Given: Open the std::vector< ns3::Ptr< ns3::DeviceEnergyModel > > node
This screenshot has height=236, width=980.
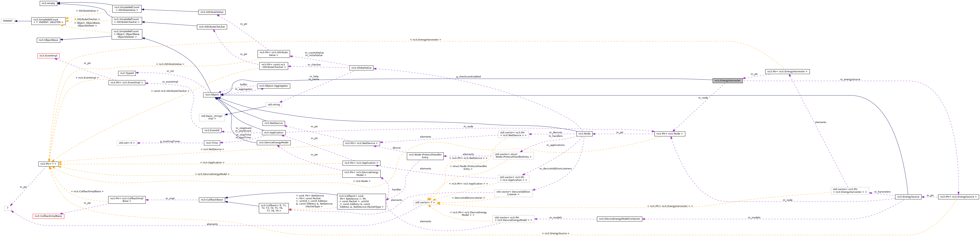Looking at the screenshot, I should point(513,219).
